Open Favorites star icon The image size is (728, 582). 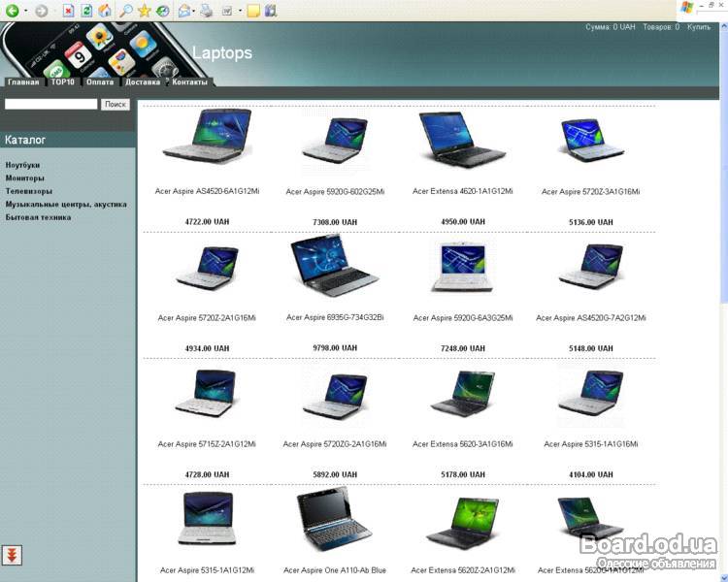click(x=145, y=11)
